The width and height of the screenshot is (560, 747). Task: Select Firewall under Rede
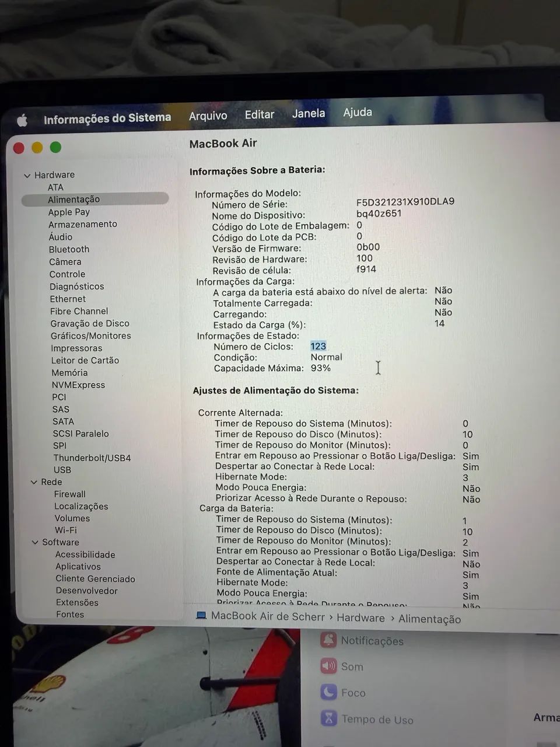(69, 494)
